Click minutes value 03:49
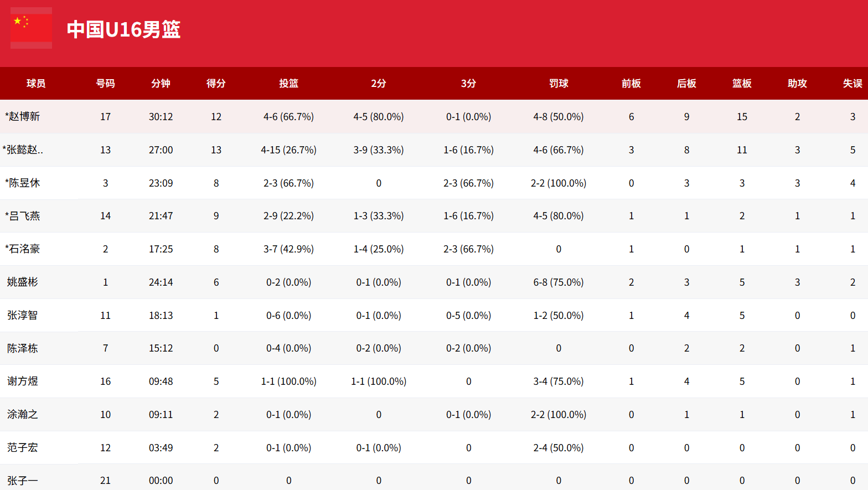This screenshot has height=490, width=868. pyautogui.click(x=161, y=448)
